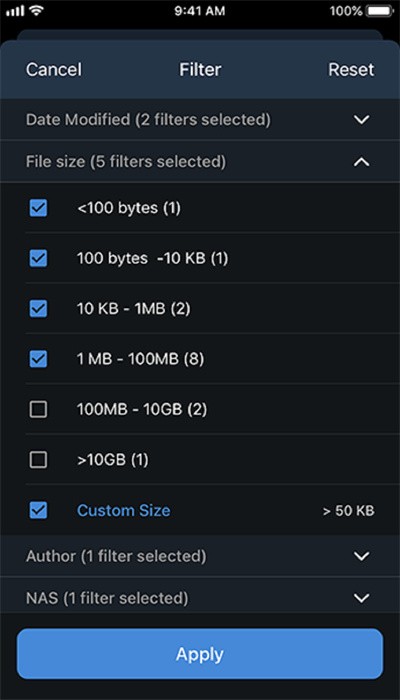Uncheck the 10 KB - 1MB checkbox

click(x=38, y=308)
